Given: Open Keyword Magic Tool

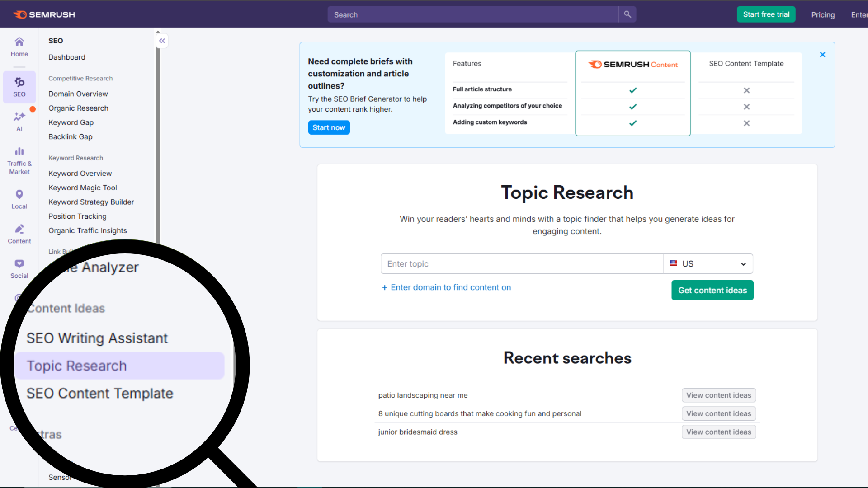Looking at the screenshot, I should tap(83, 188).
